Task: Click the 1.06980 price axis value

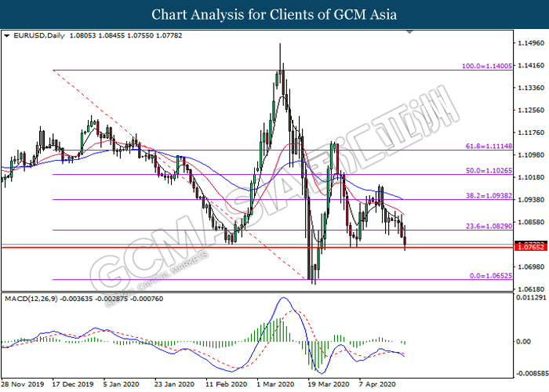Action: [x=531, y=267]
